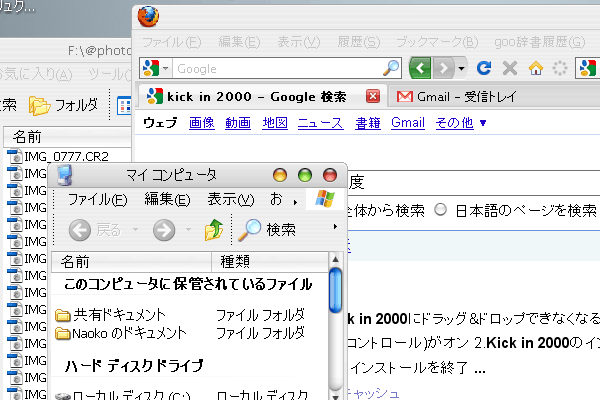Viewport: 600px width, 400px height.
Task: Click the Gmail envelope icon on tab
Action: (x=404, y=96)
